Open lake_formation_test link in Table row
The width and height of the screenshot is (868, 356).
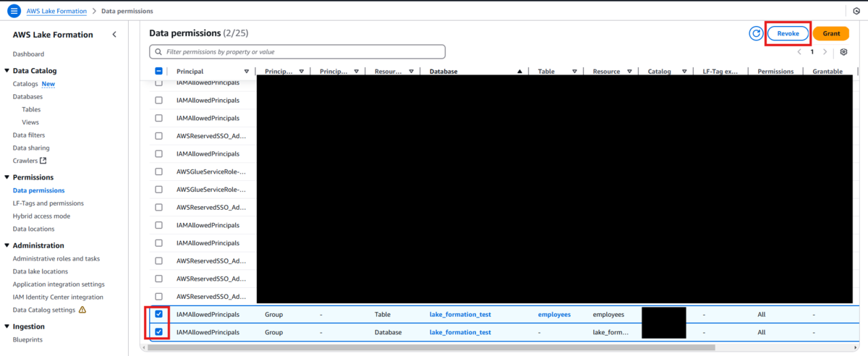[460, 315]
